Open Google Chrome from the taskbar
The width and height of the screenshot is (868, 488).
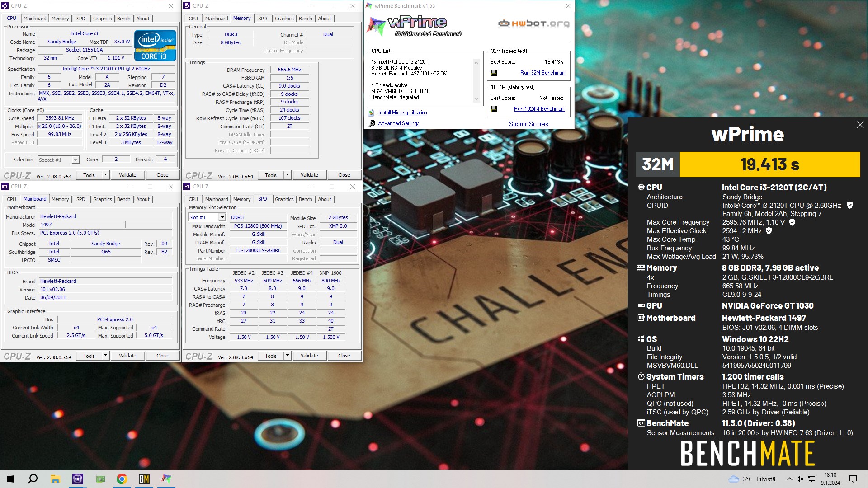(x=122, y=479)
